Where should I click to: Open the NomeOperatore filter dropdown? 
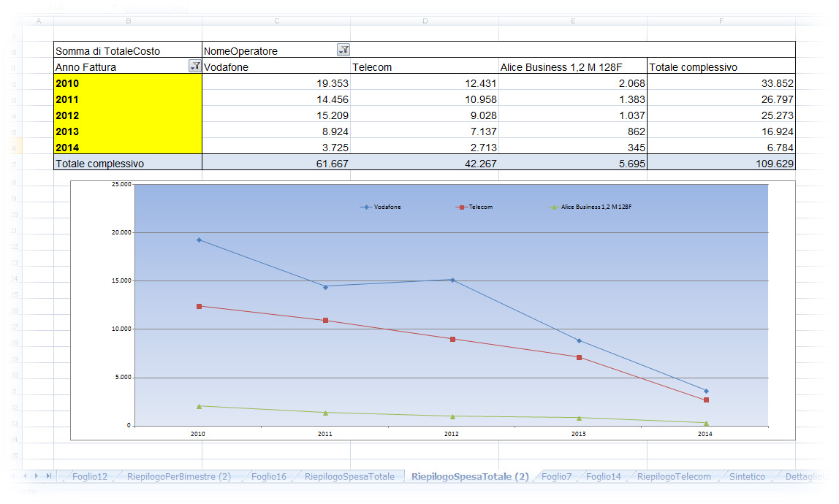point(343,50)
